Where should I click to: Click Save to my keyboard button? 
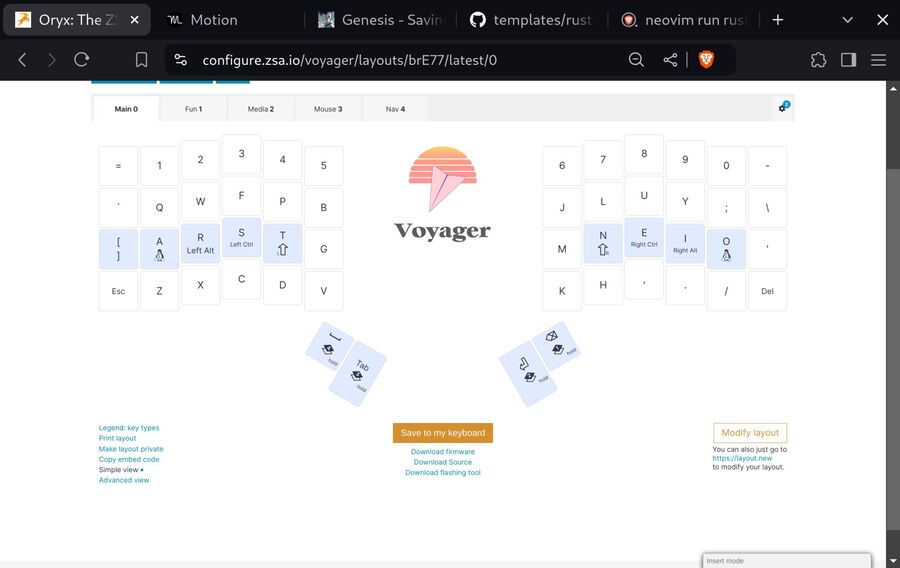pos(442,433)
